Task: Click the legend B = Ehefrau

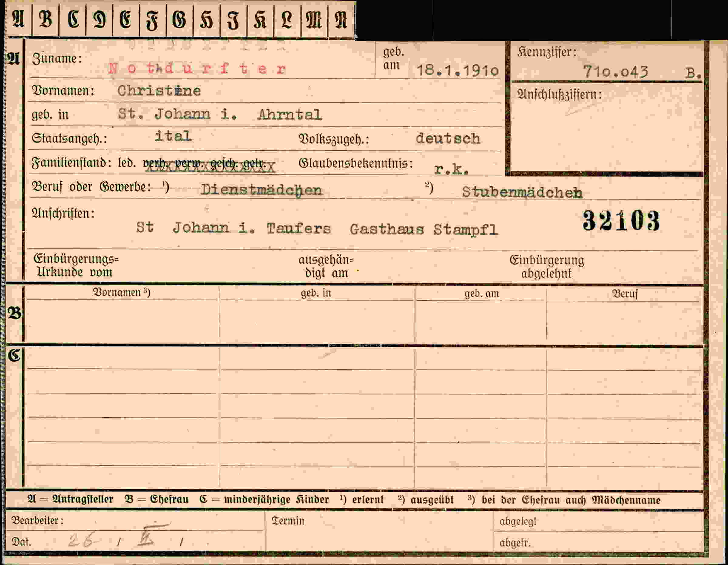Action: tap(156, 499)
